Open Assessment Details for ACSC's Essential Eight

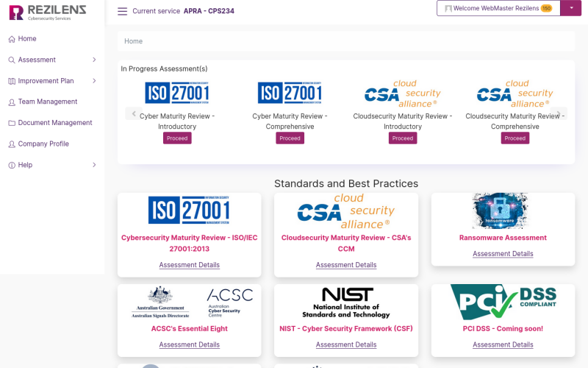point(189,344)
